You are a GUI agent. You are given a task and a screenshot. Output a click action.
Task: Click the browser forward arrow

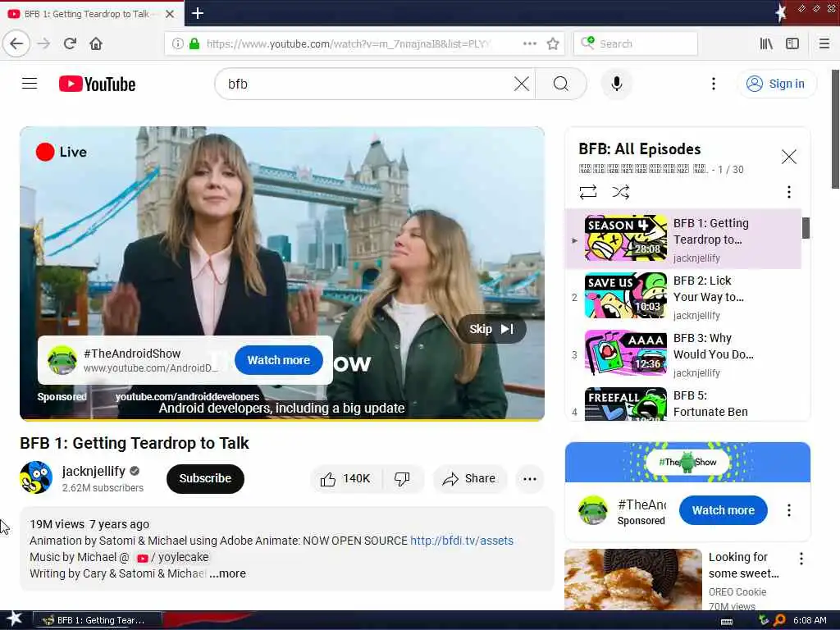(44, 43)
